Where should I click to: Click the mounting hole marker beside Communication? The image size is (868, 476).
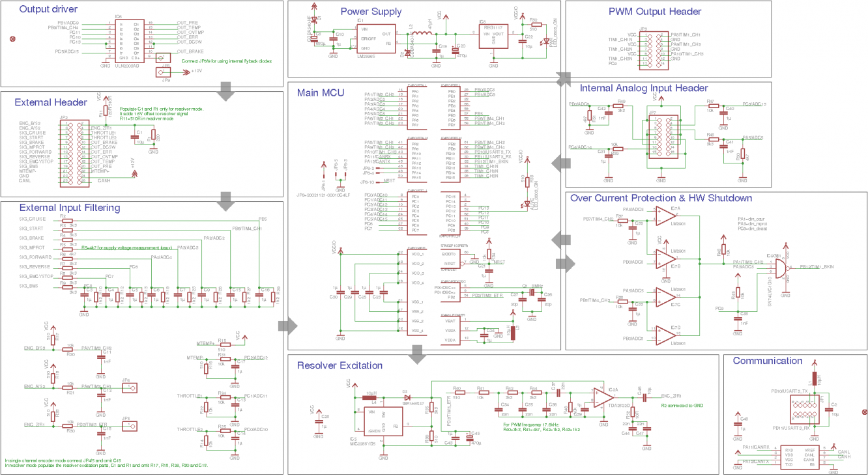point(864,412)
